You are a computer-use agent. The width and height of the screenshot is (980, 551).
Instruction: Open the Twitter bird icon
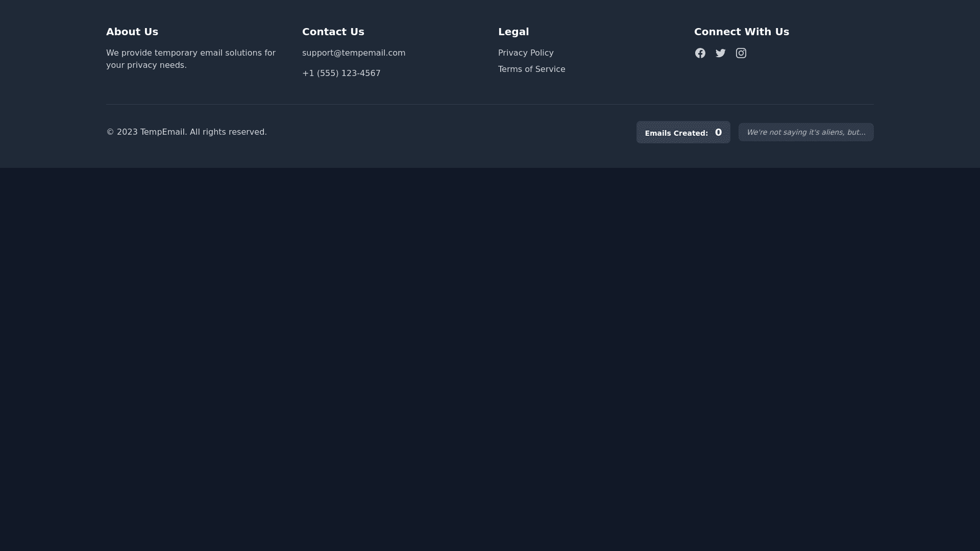(x=720, y=53)
